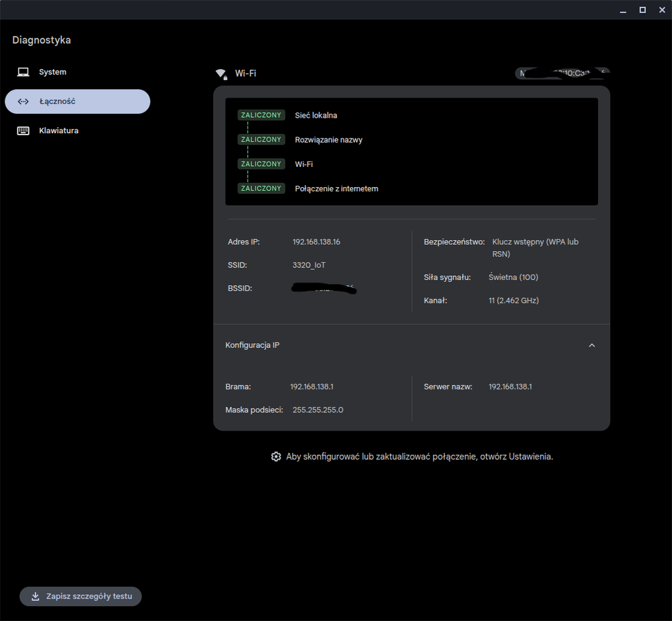Select the Klawiatura keyboard icon
672x621 pixels.
[24, 130]
